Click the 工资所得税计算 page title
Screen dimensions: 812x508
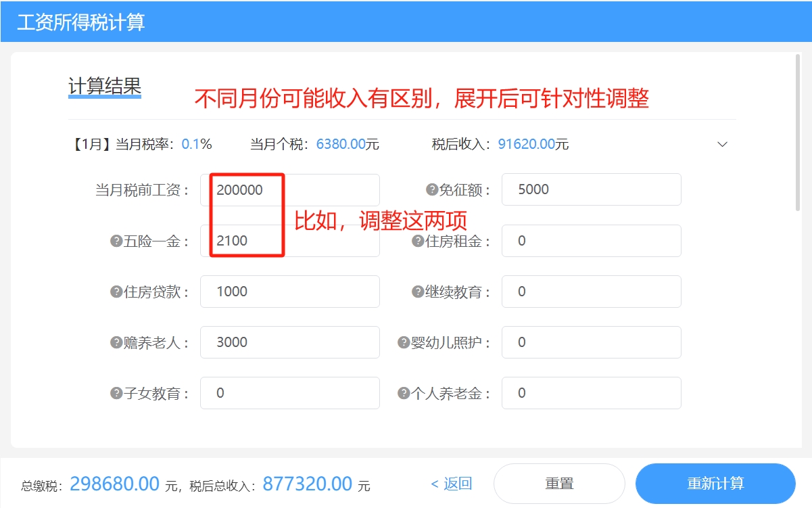tap(81, 22)
